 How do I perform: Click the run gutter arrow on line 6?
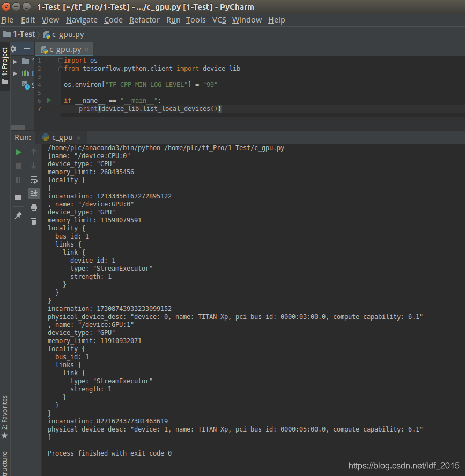49,100
